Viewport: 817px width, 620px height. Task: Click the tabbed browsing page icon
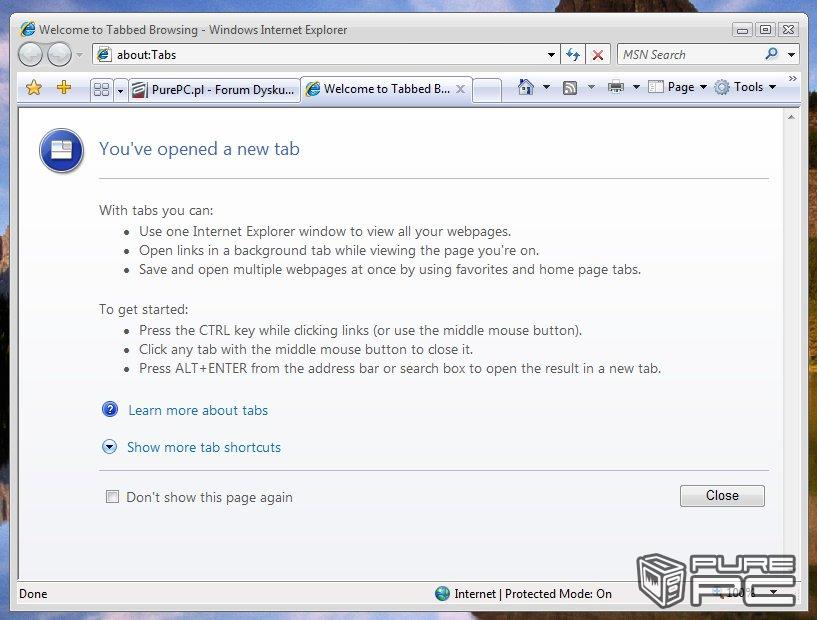[61, 151]
